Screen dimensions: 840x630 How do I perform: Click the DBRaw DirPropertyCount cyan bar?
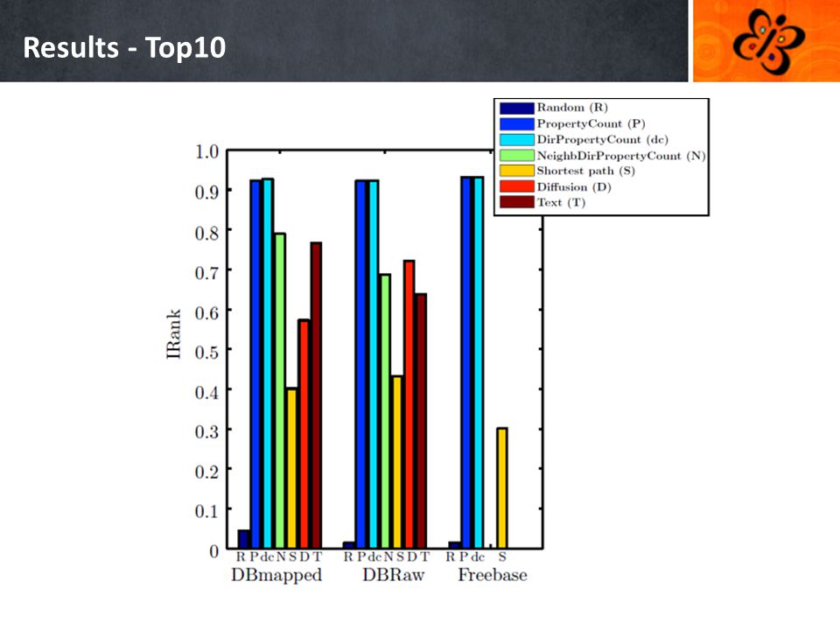coord(374,364)
